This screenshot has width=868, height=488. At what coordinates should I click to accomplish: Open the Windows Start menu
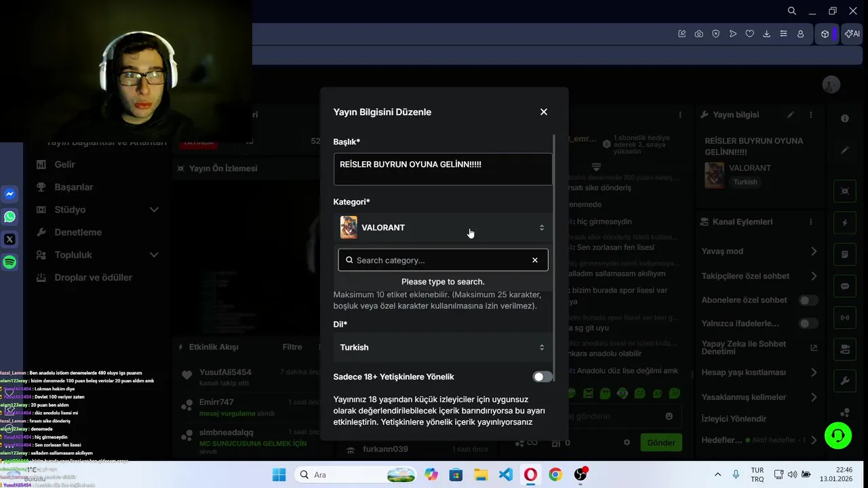pyautogui.click(x=279, y=475)
